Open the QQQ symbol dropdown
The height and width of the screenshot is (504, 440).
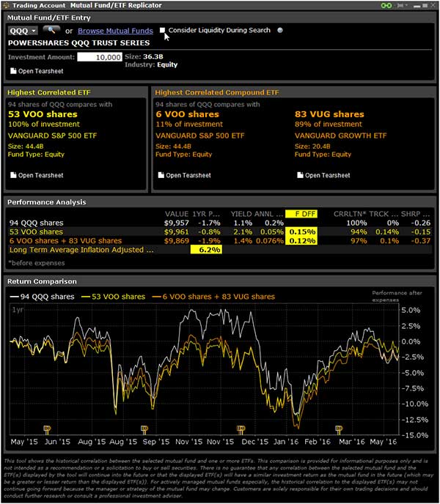point(23,31)
